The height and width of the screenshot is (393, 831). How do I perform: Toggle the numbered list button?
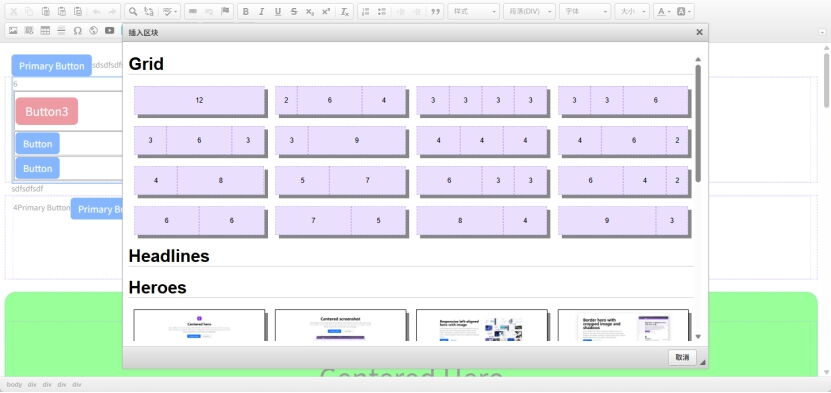[x=366, y=12]
